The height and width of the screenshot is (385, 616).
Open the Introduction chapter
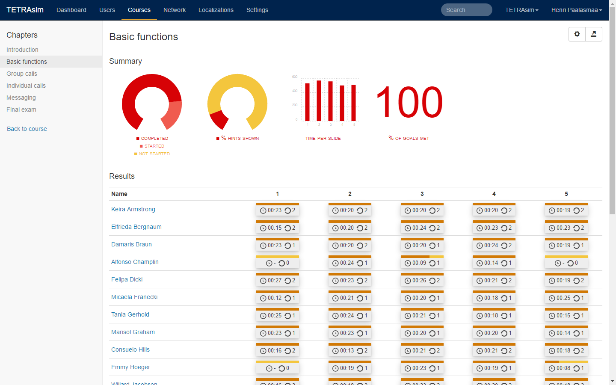click(x=22, y=50)
